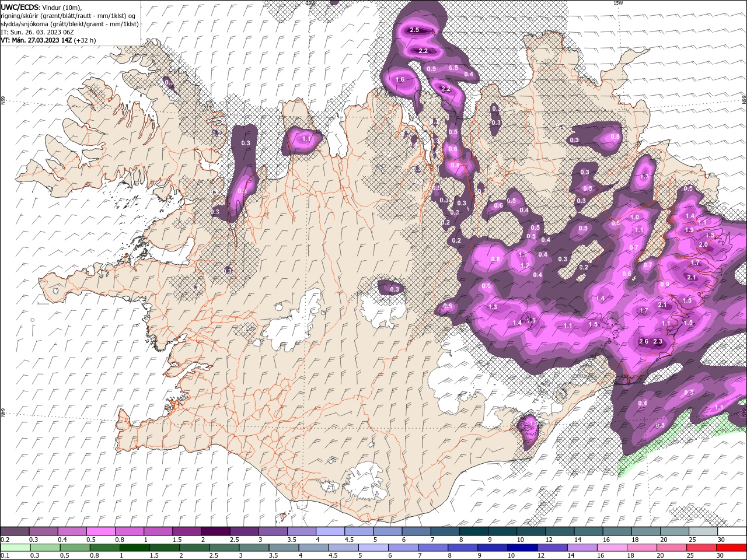Pick the bright pink 0.5–0.8 snow legend swatch
The height and width of the screenshot is (560, 747).
coord(100,531)
